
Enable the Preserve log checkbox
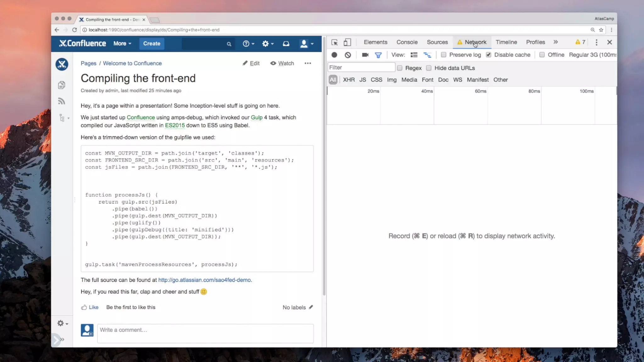[443, 55]
